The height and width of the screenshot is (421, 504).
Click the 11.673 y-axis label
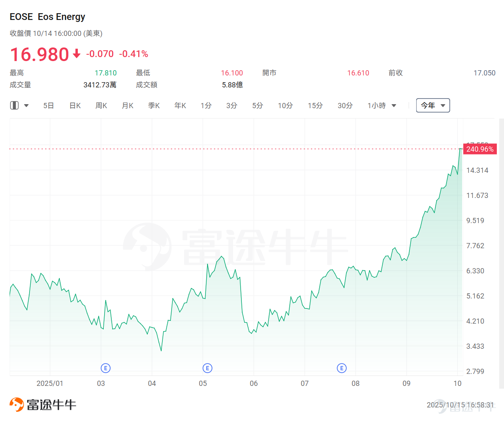coord(477,196)
